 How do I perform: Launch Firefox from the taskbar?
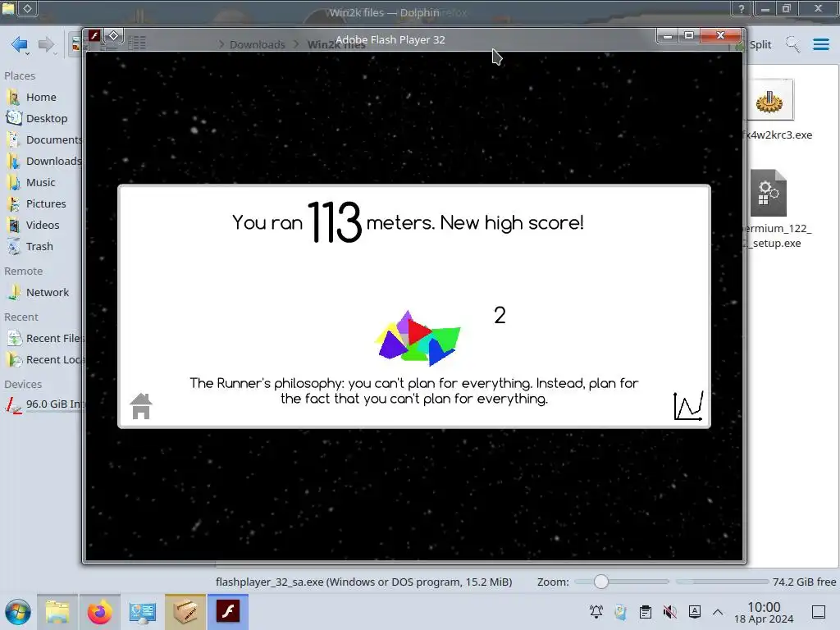(x=99, y=612)
